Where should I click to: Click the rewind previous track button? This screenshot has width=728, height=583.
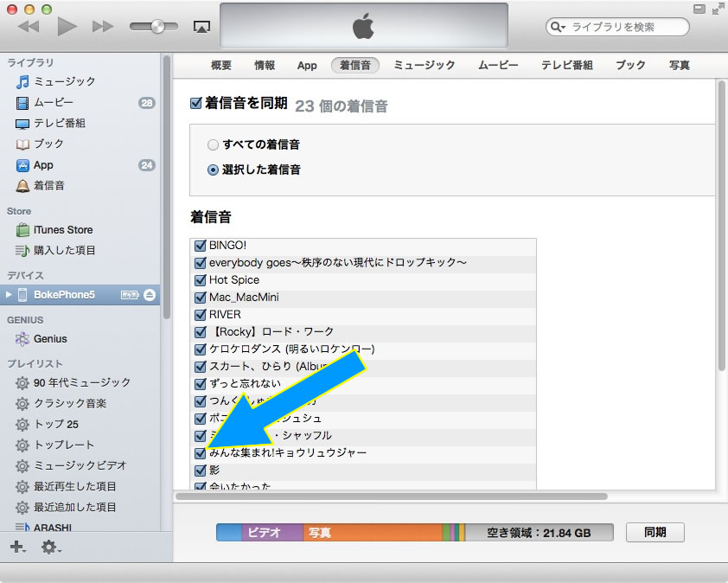(29, 27)
